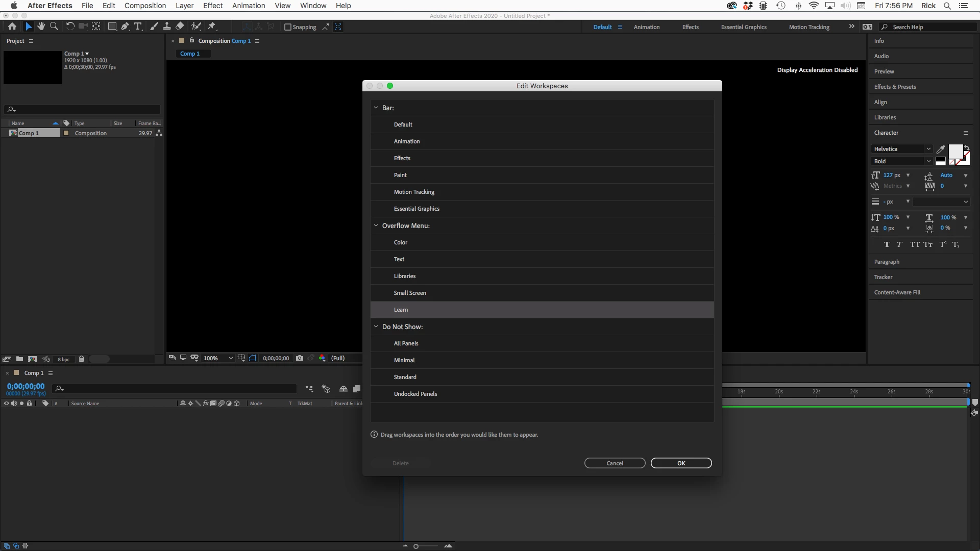Click the white fill color swatch
Screen dimensions: 980x551
pyautogui.click(x=955, y=151)
